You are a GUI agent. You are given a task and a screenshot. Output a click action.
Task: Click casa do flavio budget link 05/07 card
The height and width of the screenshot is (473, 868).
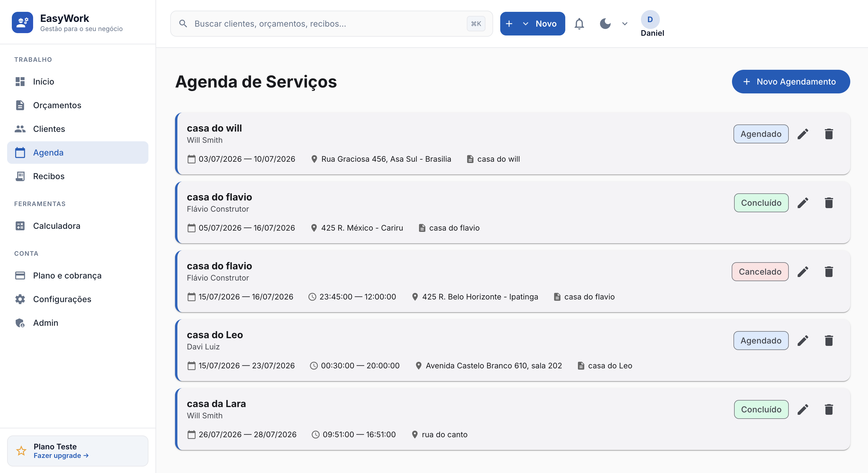[x=454, y=228]
